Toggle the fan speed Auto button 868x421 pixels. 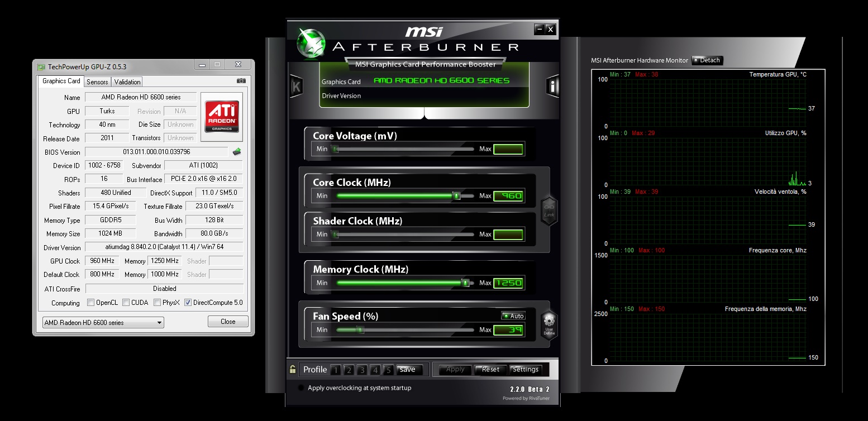tap(513, 316)
